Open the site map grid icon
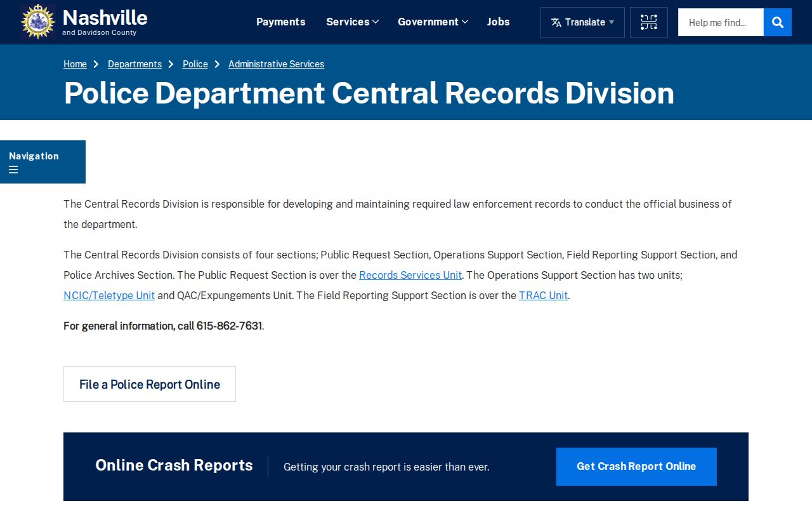This screenshot has height=508, width=812. (x=649, y=22)
